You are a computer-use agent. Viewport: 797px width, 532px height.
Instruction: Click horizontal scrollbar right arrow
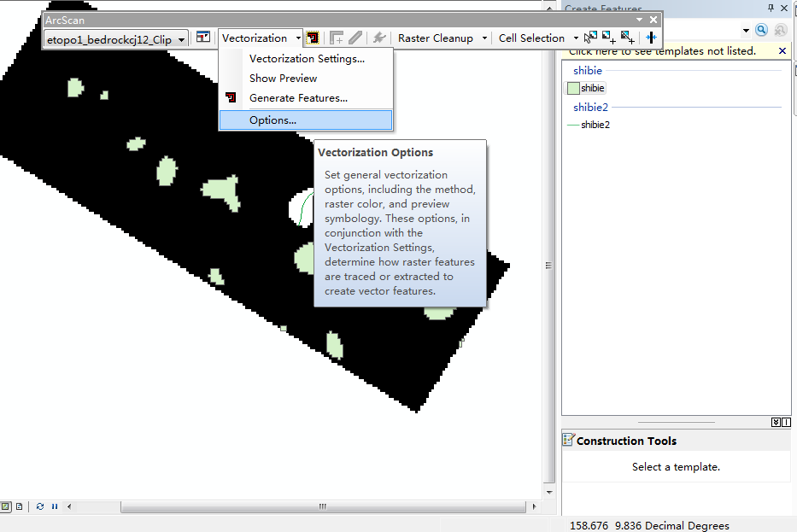coord(534,506)
